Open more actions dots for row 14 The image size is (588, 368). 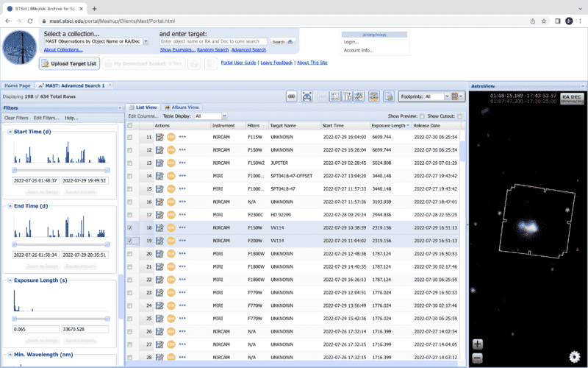point(182,176)
